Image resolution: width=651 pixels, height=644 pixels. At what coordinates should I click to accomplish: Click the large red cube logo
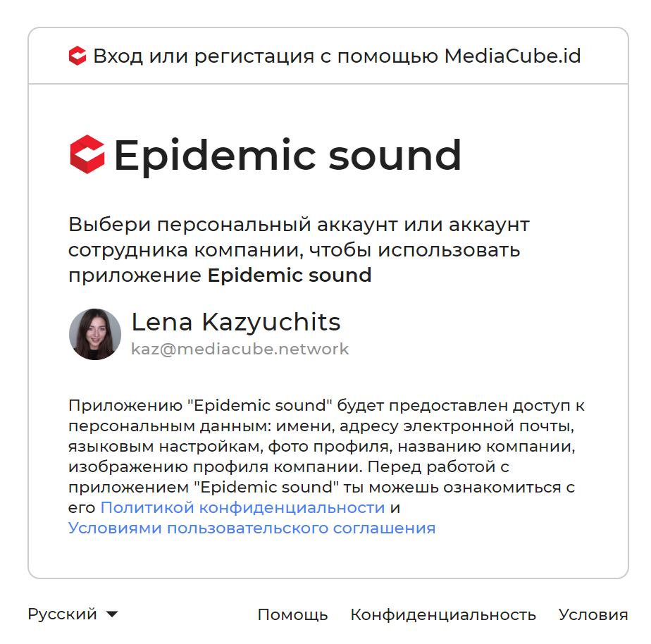[x=87, y=154]
